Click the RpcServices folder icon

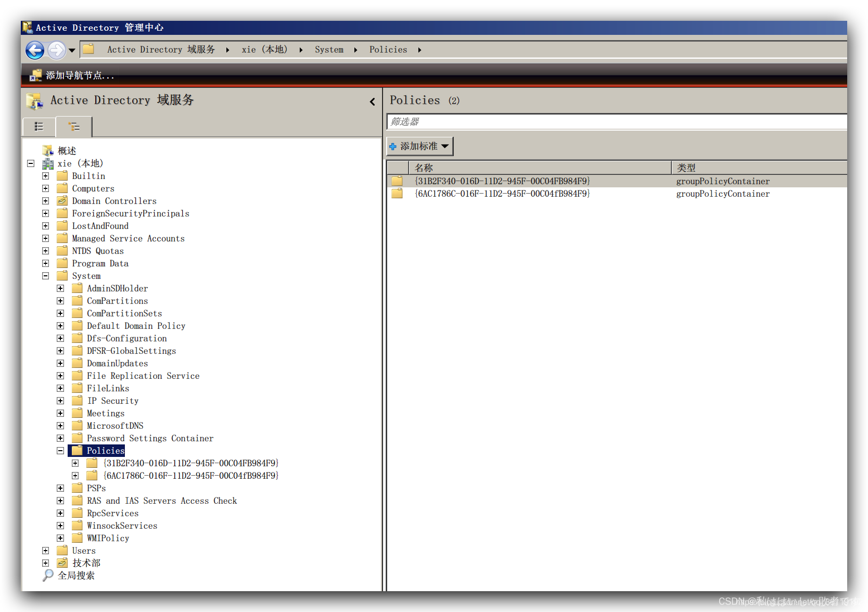[x=78, y=513]
